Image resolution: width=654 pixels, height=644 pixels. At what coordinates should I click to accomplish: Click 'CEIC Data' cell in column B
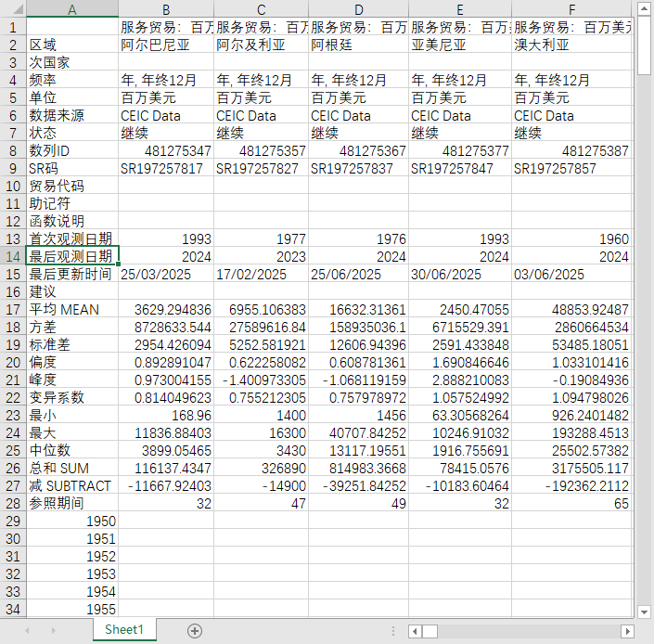166,115
